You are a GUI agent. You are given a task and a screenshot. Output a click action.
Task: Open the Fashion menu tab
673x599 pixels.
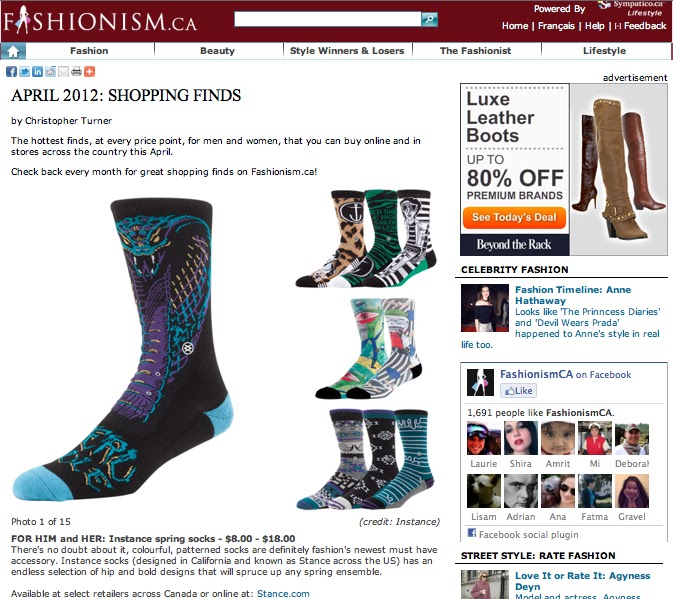pos(89,51)
